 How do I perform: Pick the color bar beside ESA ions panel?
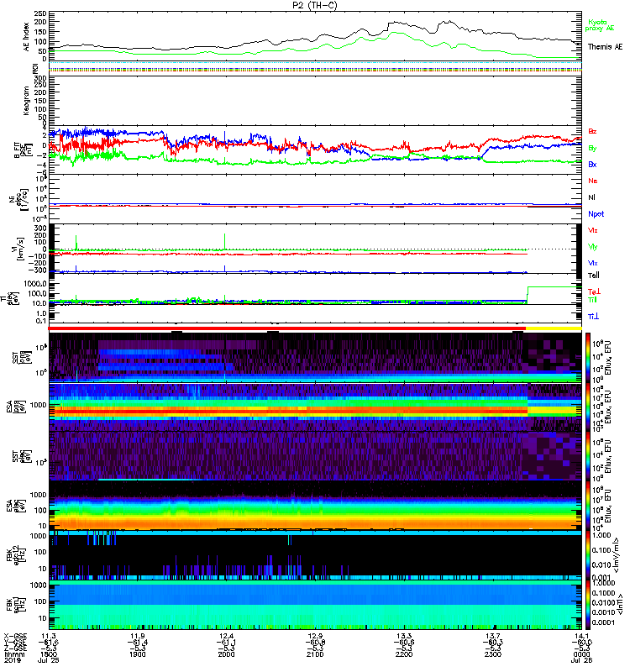588,407
